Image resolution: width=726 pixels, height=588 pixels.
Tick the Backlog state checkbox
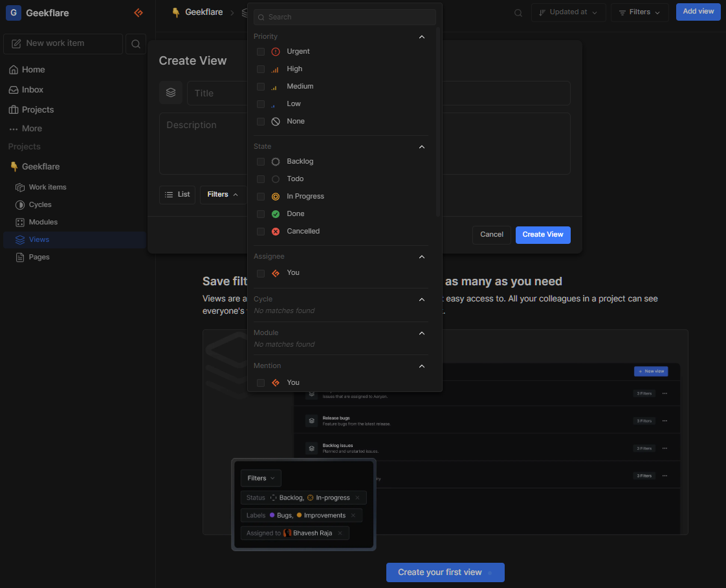click(261, 162)
